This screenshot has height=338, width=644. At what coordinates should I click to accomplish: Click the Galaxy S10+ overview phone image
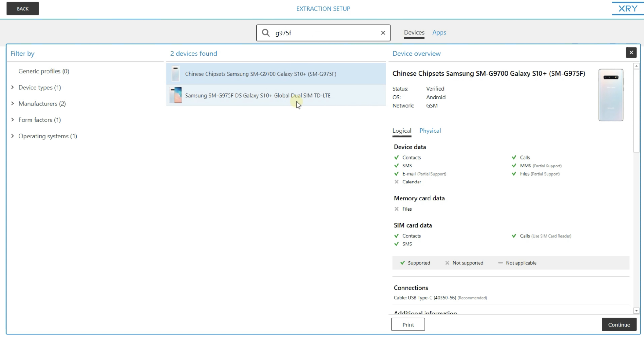(610, 95)
